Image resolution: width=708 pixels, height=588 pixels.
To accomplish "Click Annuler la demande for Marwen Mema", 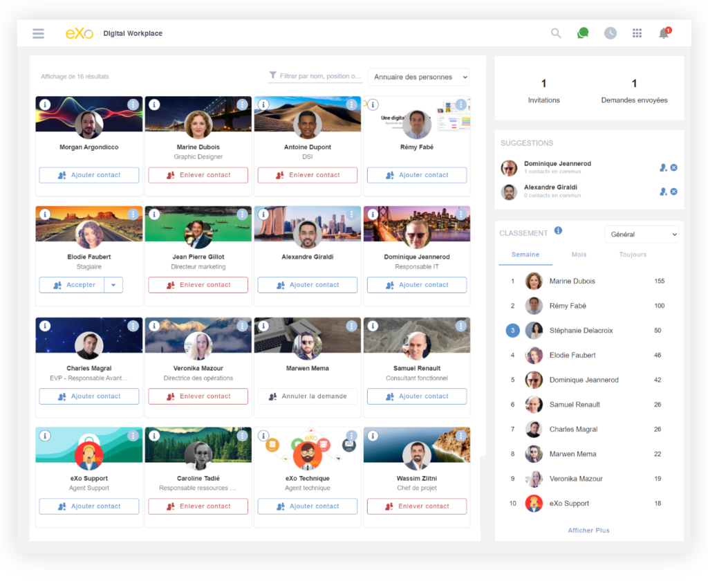I will pos(308,396).
